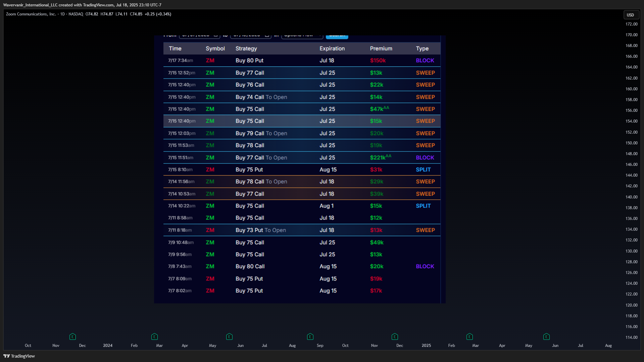This screenshot has height=362, width=644.
Task: Select the 7/14 10:22am time cell
Action: 182,206
